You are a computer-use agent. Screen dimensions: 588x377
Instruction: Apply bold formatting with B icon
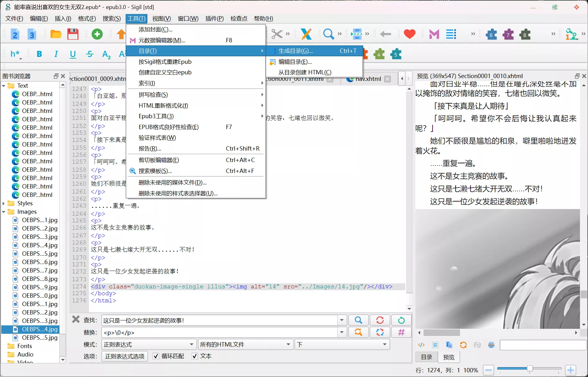click(x=39, y=54)
